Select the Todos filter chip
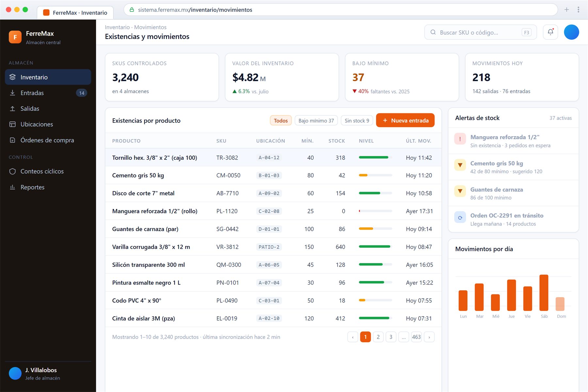 pyautogui.click(x=281, y=121)
